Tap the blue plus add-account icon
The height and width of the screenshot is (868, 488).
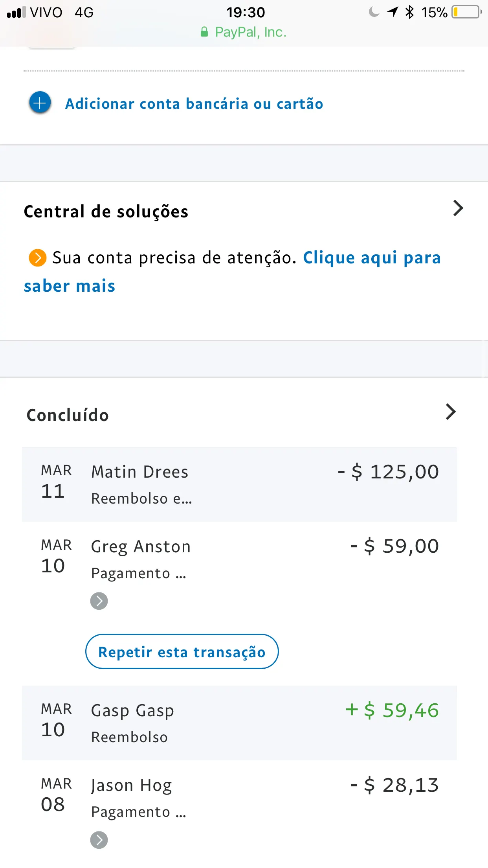pyautogui.click(x=40, y=103)
